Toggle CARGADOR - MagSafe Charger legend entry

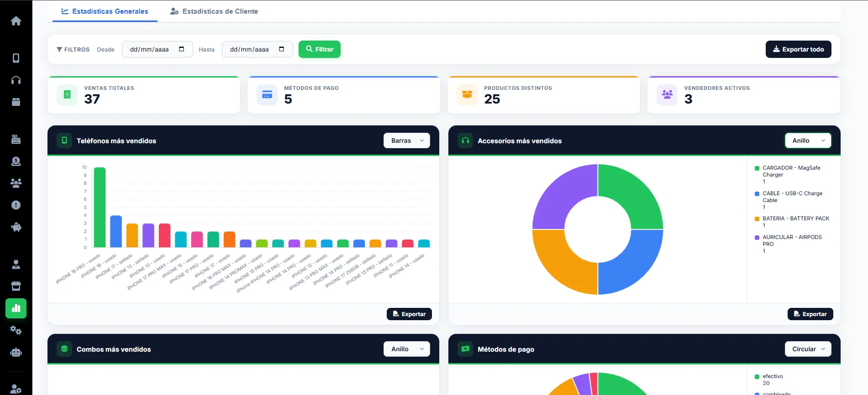793,175
